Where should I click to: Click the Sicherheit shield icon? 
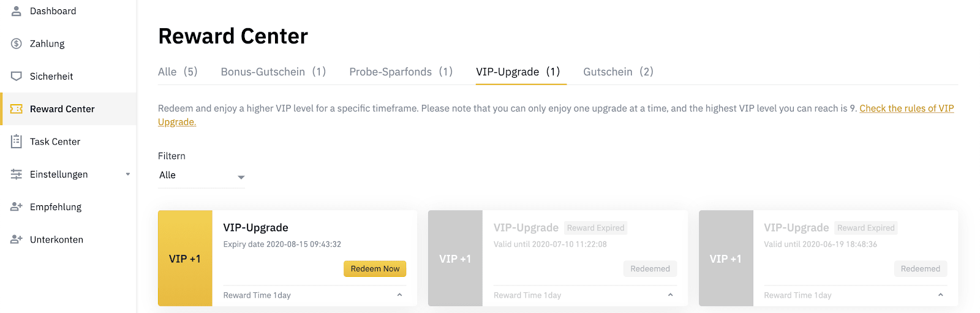pos(17,76)
